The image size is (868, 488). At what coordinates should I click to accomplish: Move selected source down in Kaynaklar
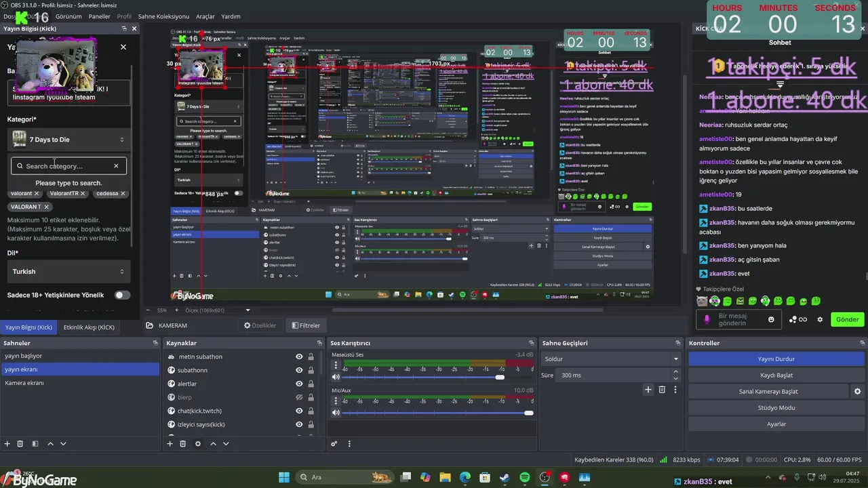(x=226, y=444)
